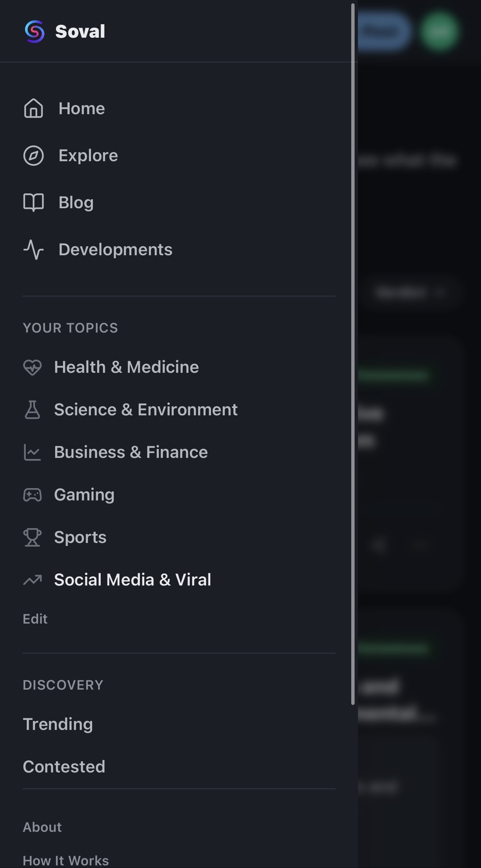Click the sidebar vertical scrollbar
The height and width of the screenshot is (868, 481).
[x=353, y=354]
